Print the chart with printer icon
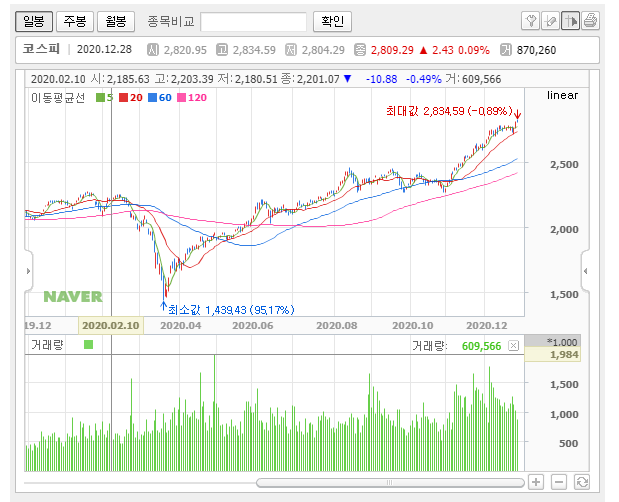This screenshot has width=619, height=502. tap(590, 21)
